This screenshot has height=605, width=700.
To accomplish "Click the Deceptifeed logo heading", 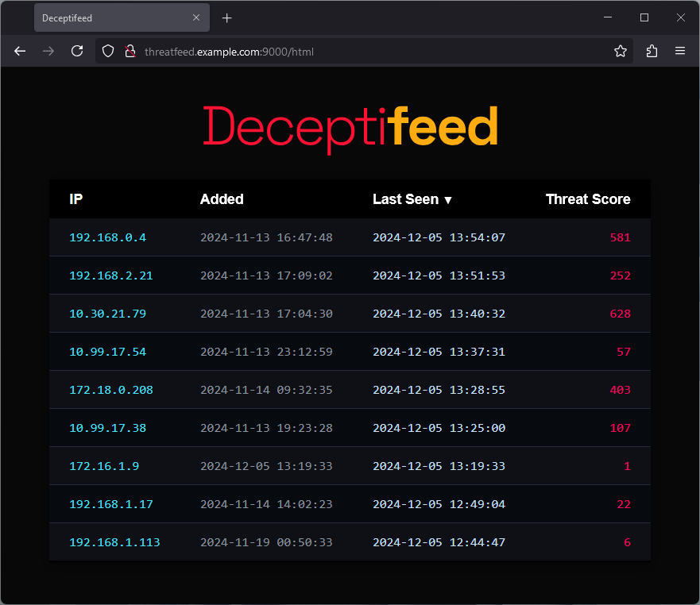I will pyautogui.click(x=350, y=127).
